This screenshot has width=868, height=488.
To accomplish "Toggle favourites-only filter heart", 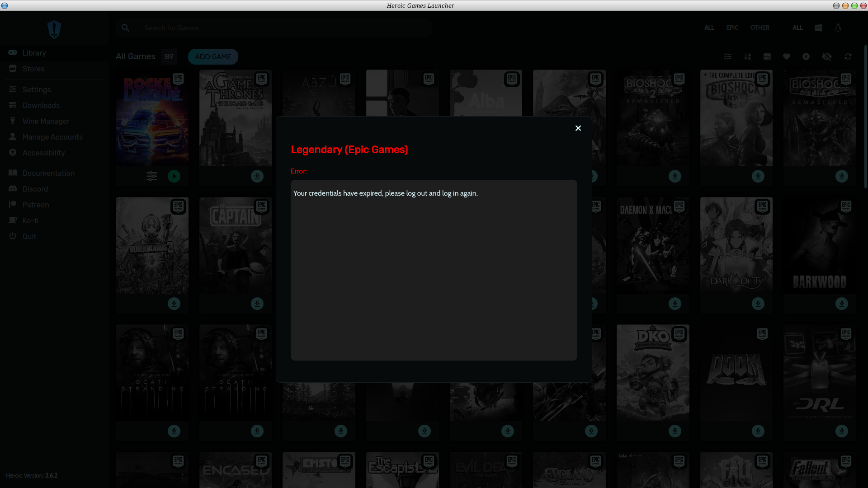I will pyautogui.click(x=787, y=56).
